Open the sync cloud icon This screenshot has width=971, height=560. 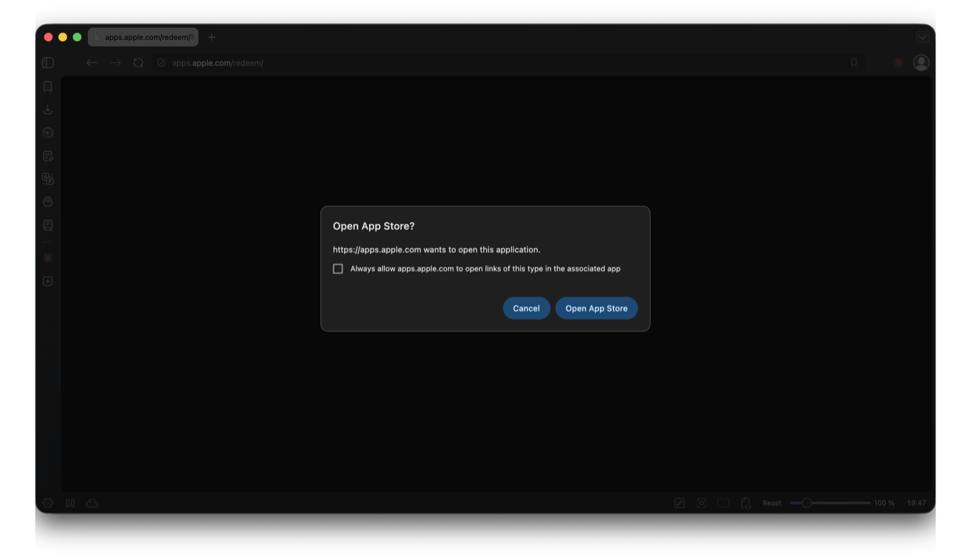92,503
